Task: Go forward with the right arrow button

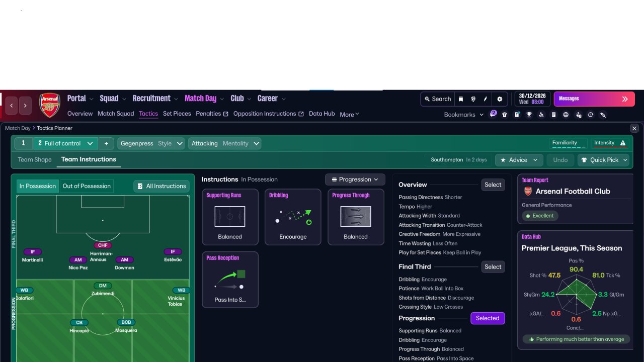Action: (26, 106)
